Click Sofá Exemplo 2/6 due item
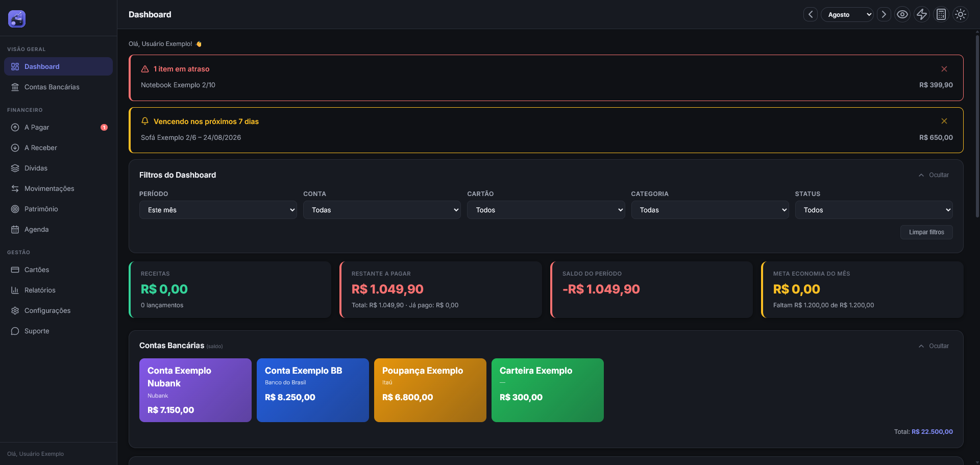 pos(191,137)
